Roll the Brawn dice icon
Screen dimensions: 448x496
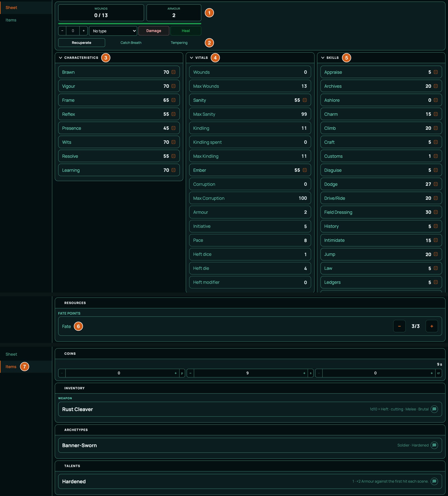click(173, 72)
